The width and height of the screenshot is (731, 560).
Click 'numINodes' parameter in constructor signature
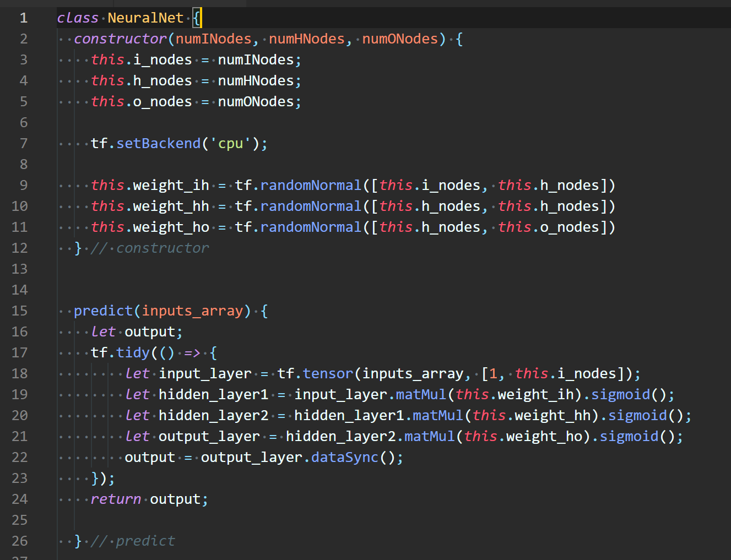coord(214,39)
